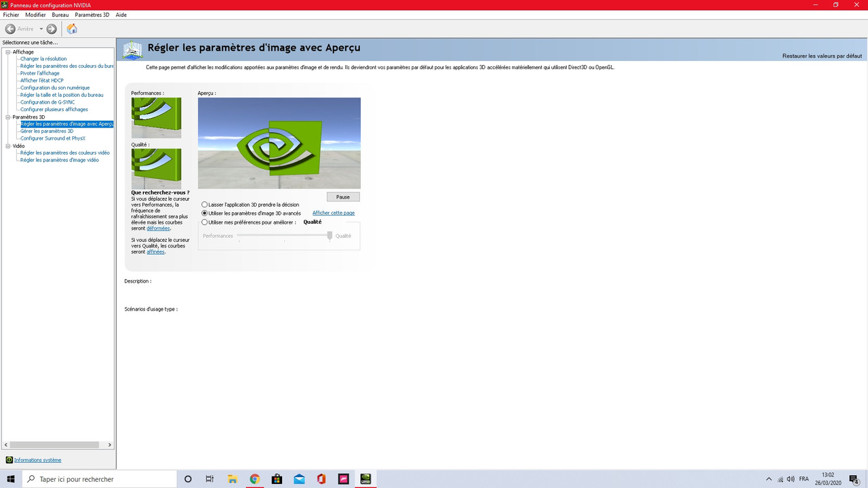Open the Fichier menu

(12, 15)
